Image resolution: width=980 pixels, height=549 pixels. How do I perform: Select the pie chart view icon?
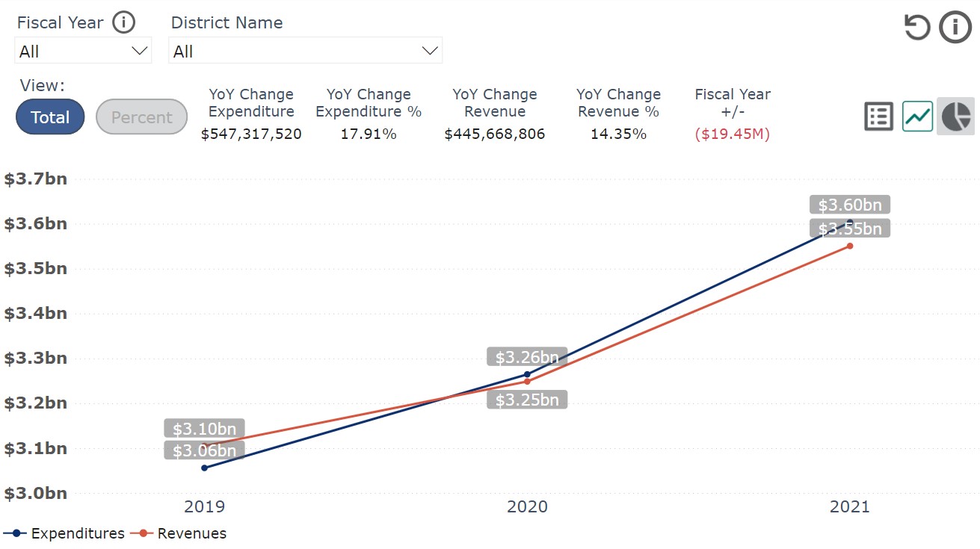point(956,117)
